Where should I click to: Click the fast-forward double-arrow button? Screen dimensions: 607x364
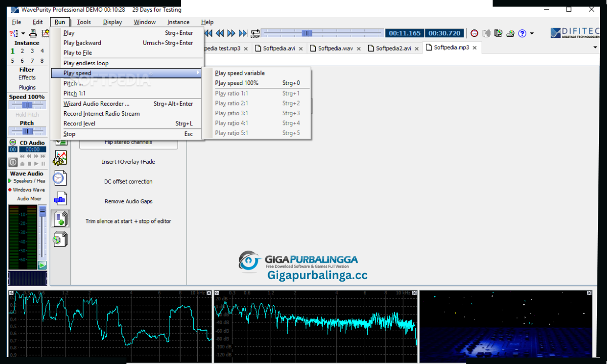[x=231, y=33]
